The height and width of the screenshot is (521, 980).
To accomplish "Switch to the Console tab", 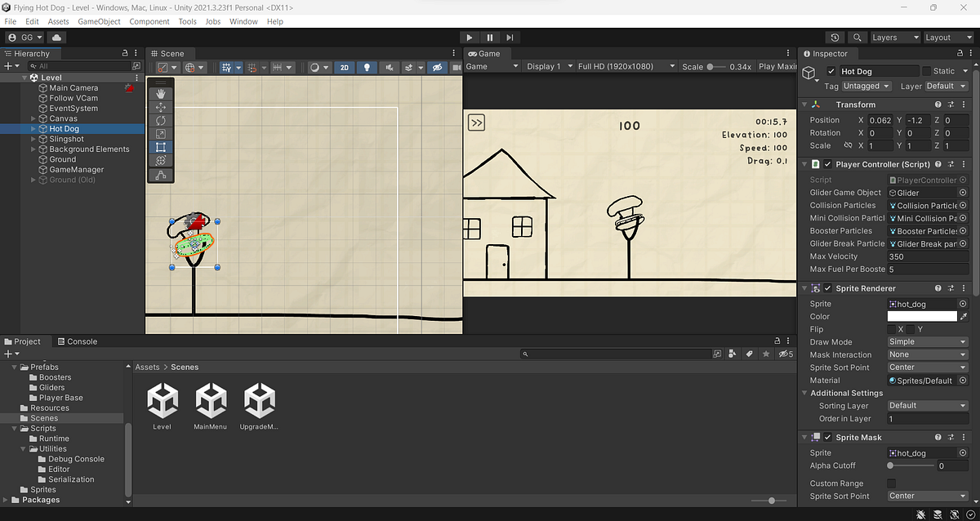I will 78,341.
